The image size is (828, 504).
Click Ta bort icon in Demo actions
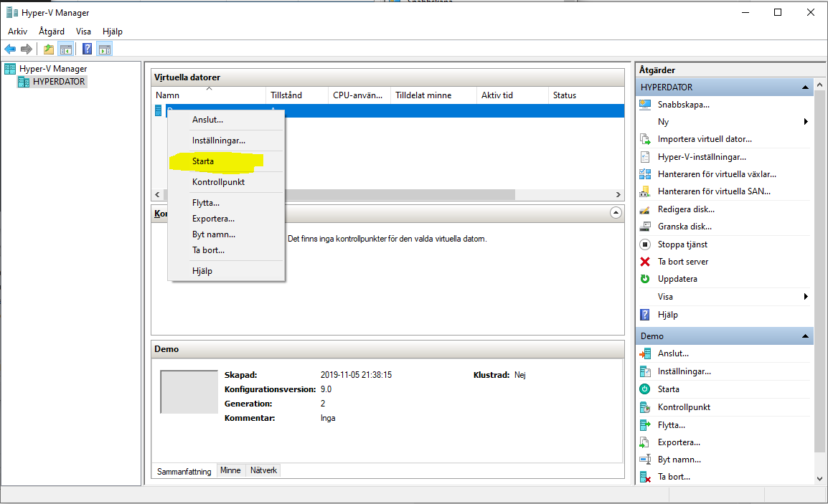645,477
